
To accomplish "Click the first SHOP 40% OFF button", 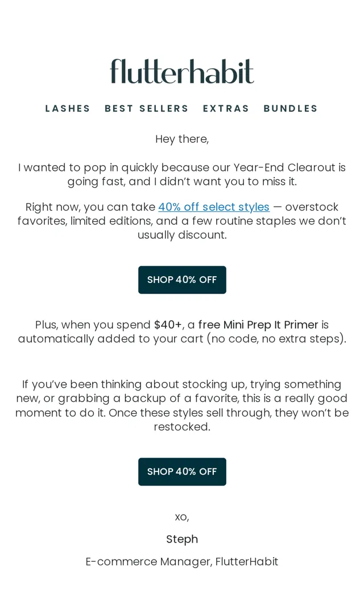I will 182,279.
